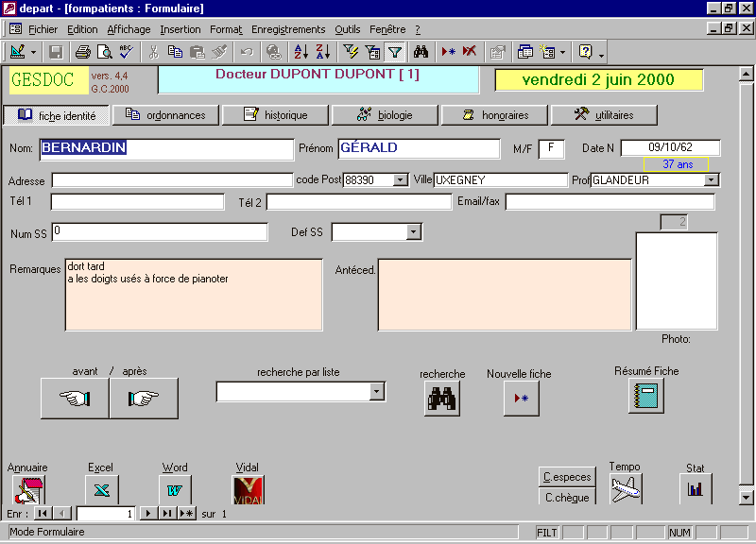The image size is (756, 544).
Task: Go to the honoraires tab
Action: tap(494, 115)
